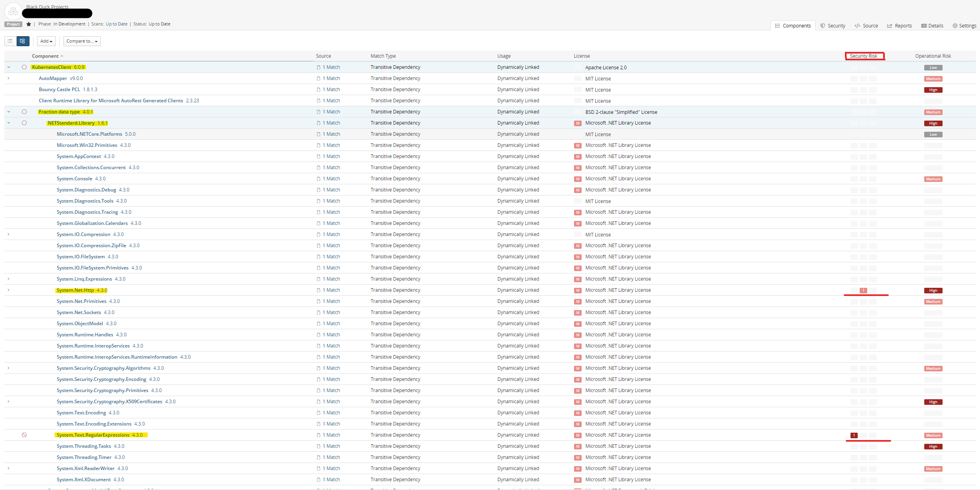The image size is (980, 490).
Task: Open the Compare to dropdown
Action: click(x=82, y=41)
